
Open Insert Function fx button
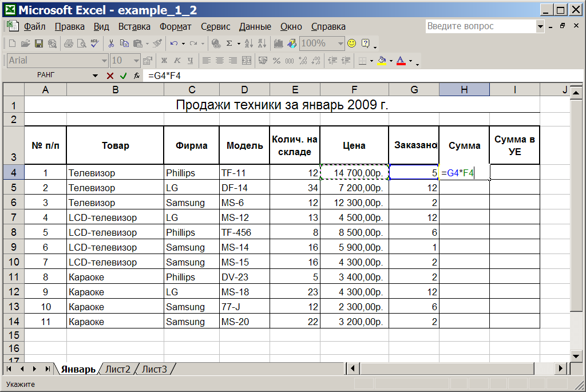(x=137, y=76)
